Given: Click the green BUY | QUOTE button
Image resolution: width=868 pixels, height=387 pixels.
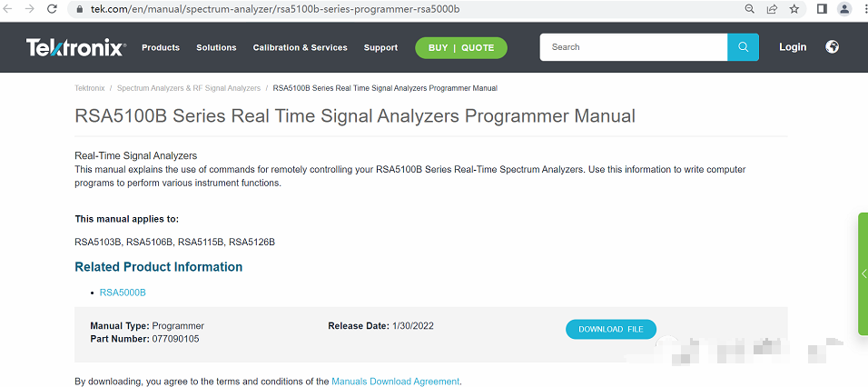Looking at the screenshot, I should coord(461,47).
